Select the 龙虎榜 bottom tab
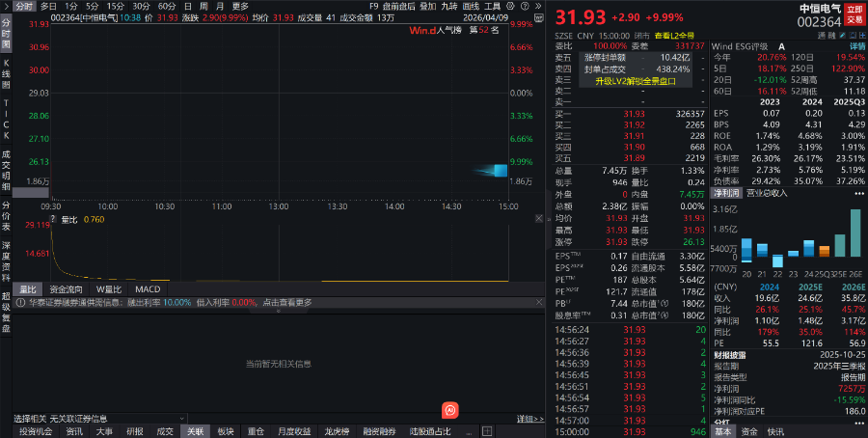The height and width of the screenshot is (438, 868). click(338, 431)
